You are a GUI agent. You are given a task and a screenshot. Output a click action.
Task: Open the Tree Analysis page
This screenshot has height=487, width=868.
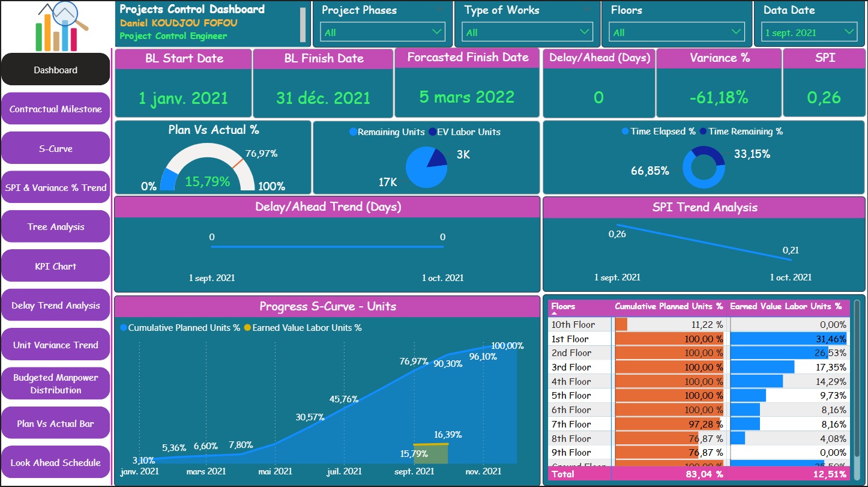[56, 227]
